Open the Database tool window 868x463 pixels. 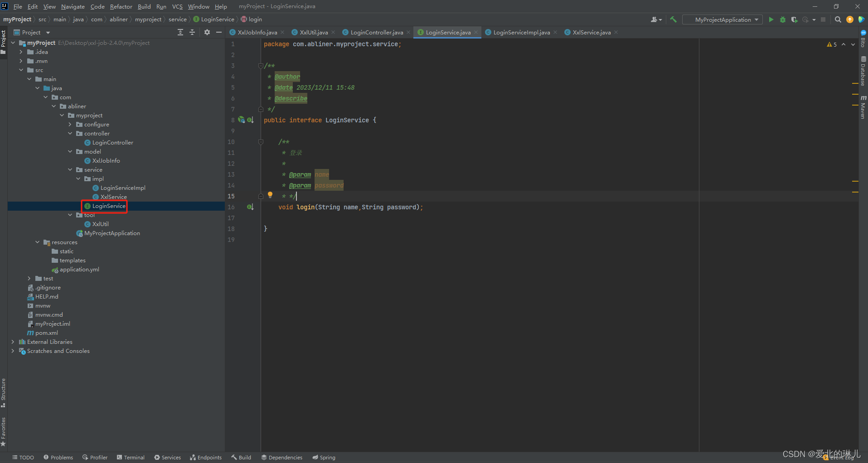click(863, 71)
